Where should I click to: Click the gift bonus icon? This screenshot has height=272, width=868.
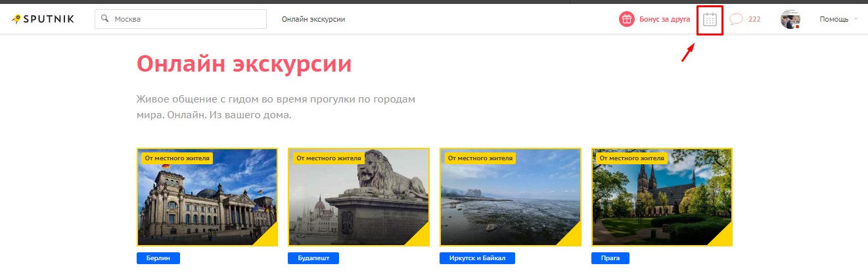[627, 19]
